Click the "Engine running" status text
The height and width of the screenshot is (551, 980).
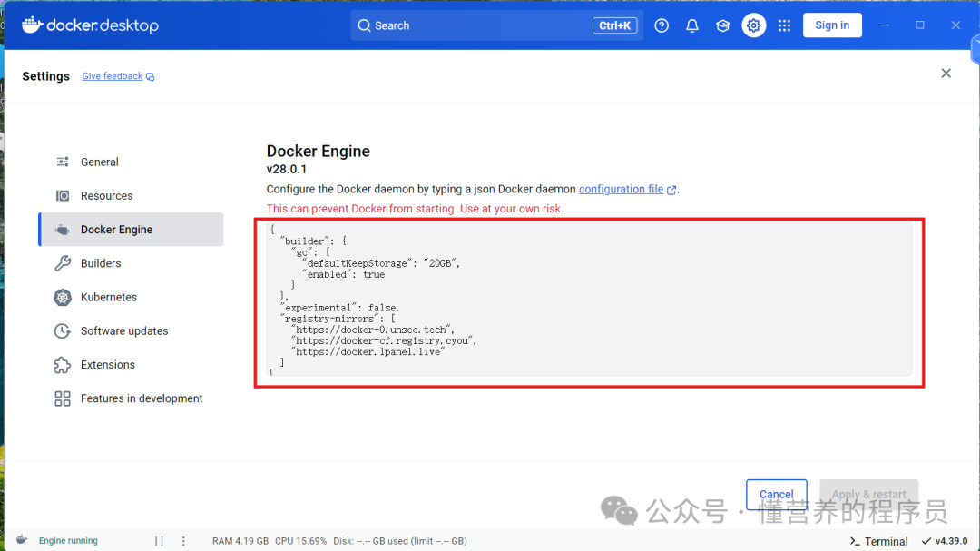pyautogui.click(x=68, y=541)
